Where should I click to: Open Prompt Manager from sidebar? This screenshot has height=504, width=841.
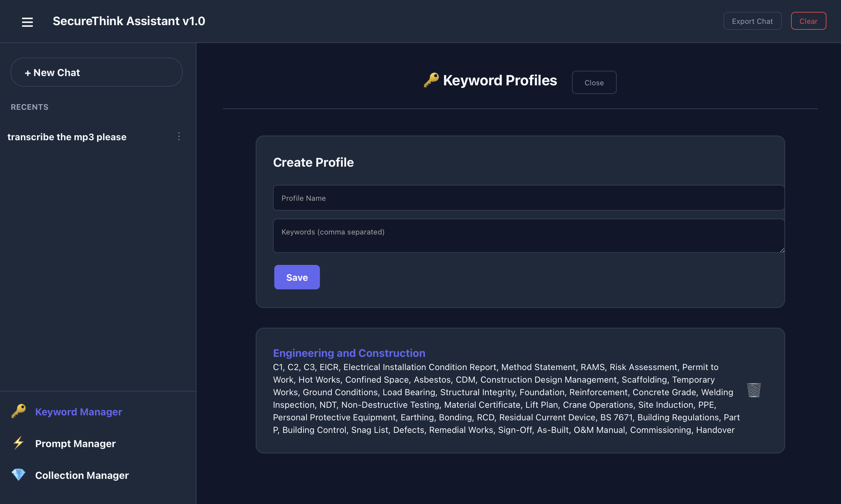(75, 443)
